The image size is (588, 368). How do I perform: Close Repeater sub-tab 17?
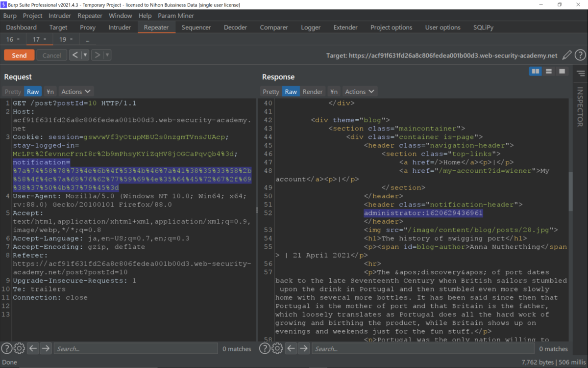coord(45,39)
